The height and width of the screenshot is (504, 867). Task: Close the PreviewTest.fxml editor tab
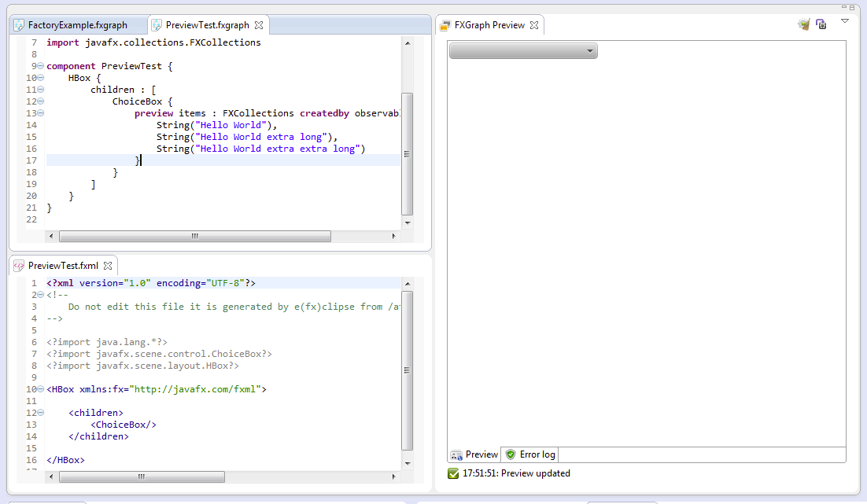[x=108, y=266]
